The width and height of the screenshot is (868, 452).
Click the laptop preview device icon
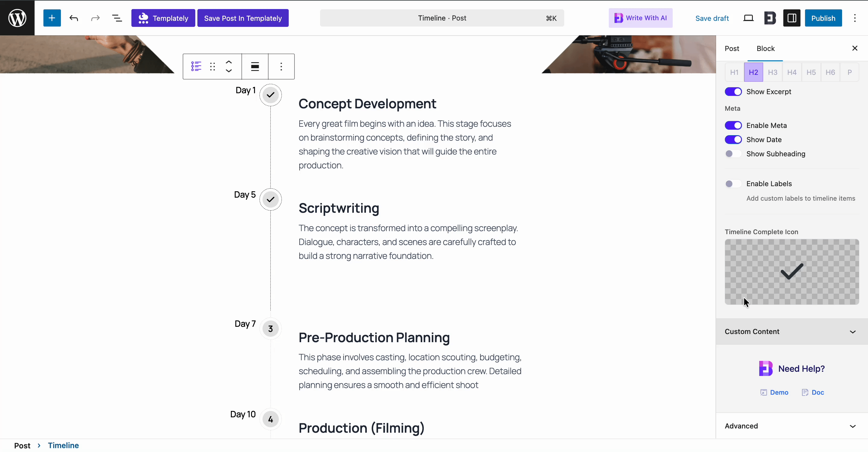748,18
